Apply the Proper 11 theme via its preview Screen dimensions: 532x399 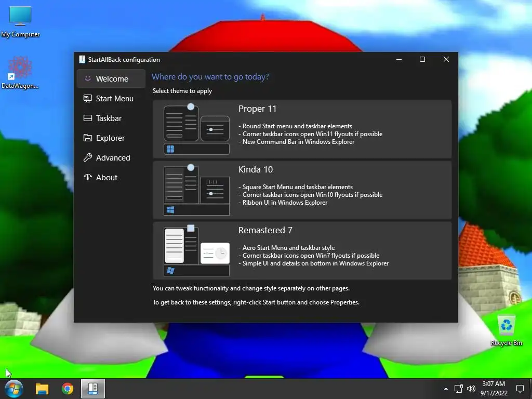tap(196, 129)
